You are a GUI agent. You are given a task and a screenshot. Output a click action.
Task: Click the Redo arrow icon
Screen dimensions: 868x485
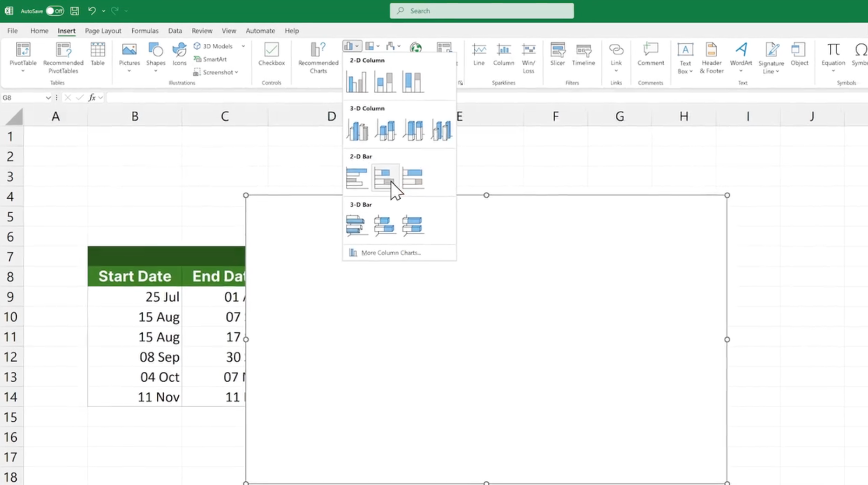[114, 11]
